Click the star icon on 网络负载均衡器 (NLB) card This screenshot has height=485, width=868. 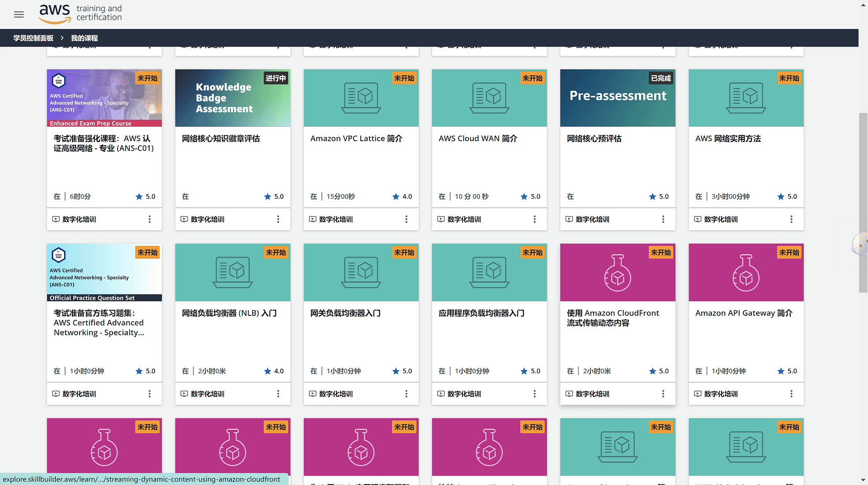click(x=268, y=371)
